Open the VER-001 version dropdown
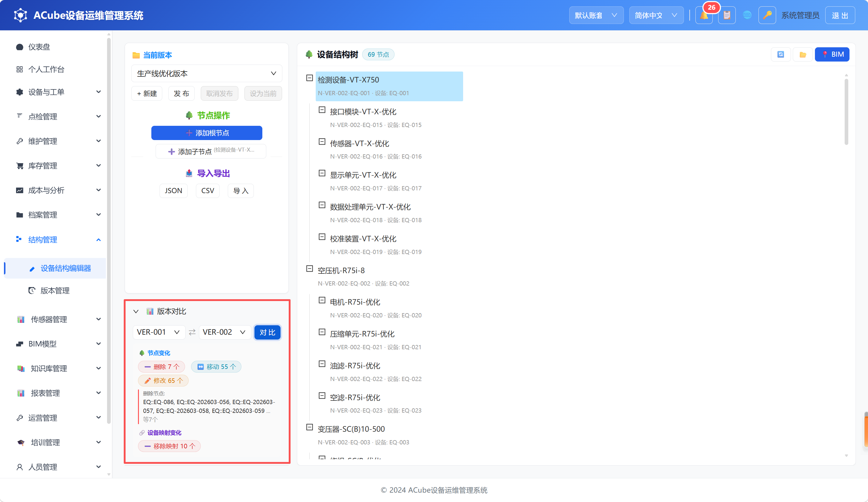Image resolution: width=868 pixels, height=502 pixels. tap(159, 332)
